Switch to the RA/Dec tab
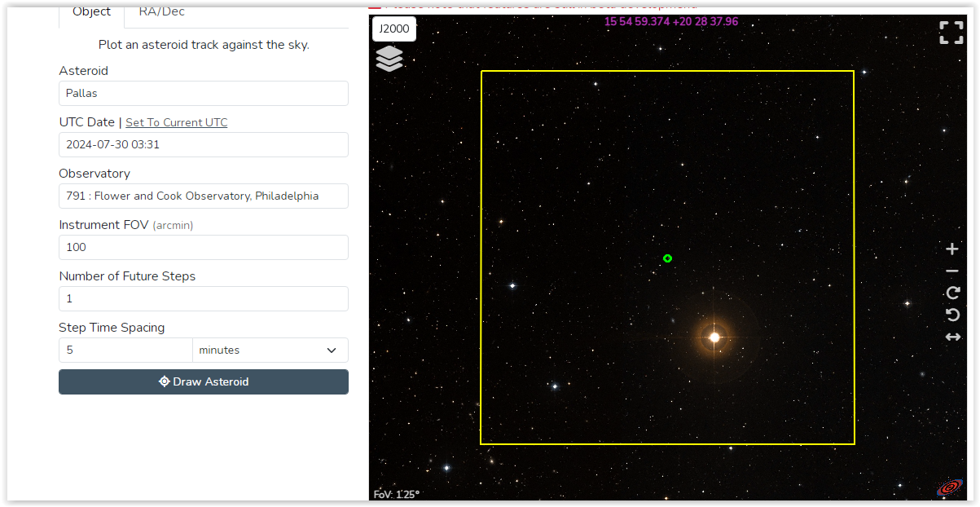 pos(161,12)
